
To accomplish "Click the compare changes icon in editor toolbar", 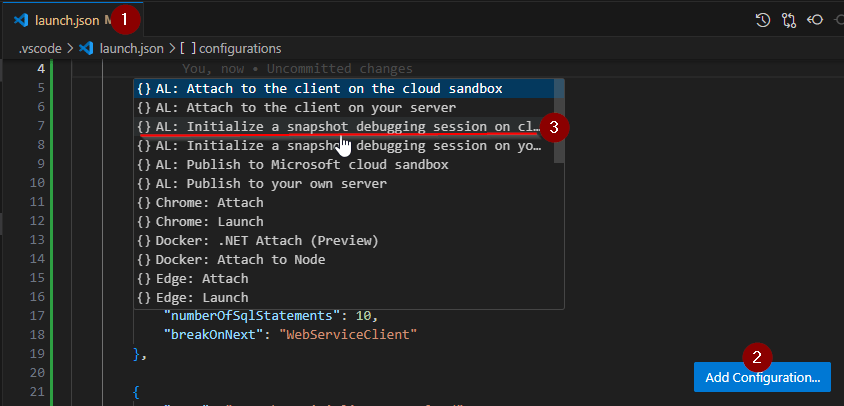I will [x=789, y=19].
